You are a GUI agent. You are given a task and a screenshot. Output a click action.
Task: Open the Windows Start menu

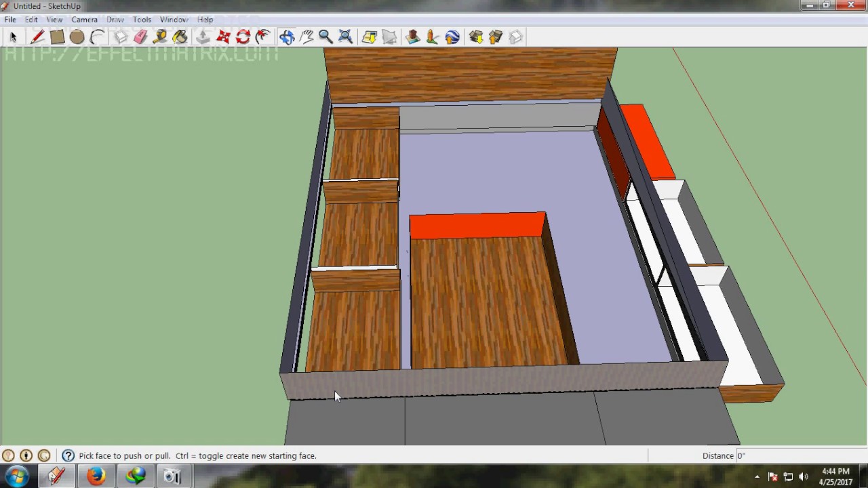pos(17,476)
